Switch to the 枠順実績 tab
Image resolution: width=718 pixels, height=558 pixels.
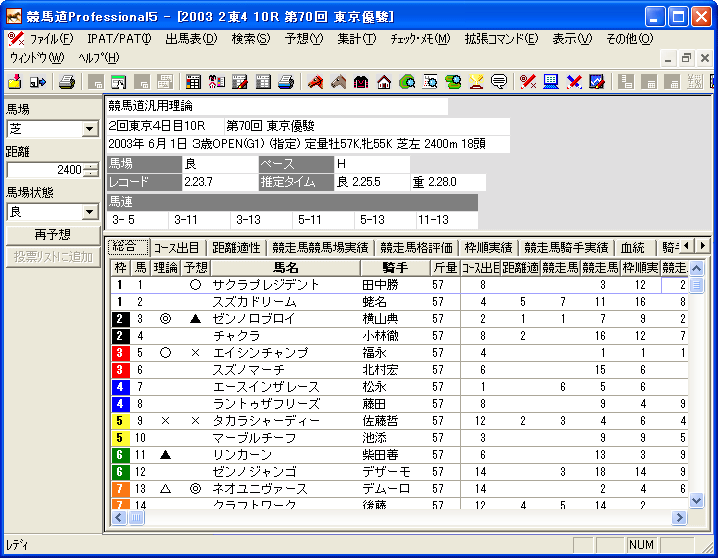[x=488, y=248]
